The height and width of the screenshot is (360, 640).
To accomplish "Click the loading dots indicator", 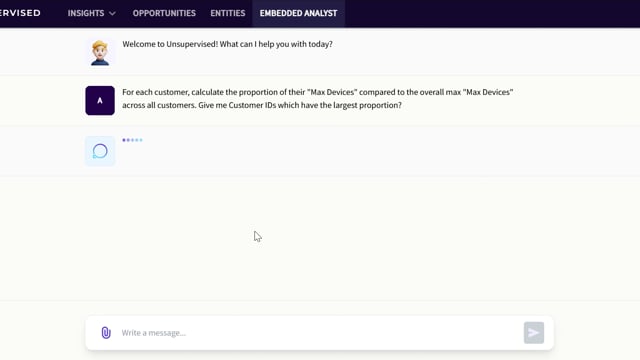I will click(132, 140).
